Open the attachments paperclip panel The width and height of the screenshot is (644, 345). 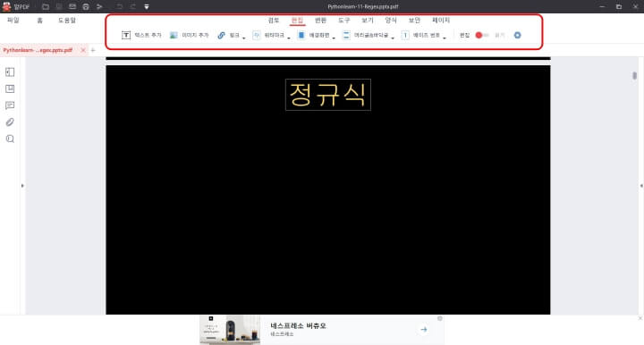pos(10,122)
